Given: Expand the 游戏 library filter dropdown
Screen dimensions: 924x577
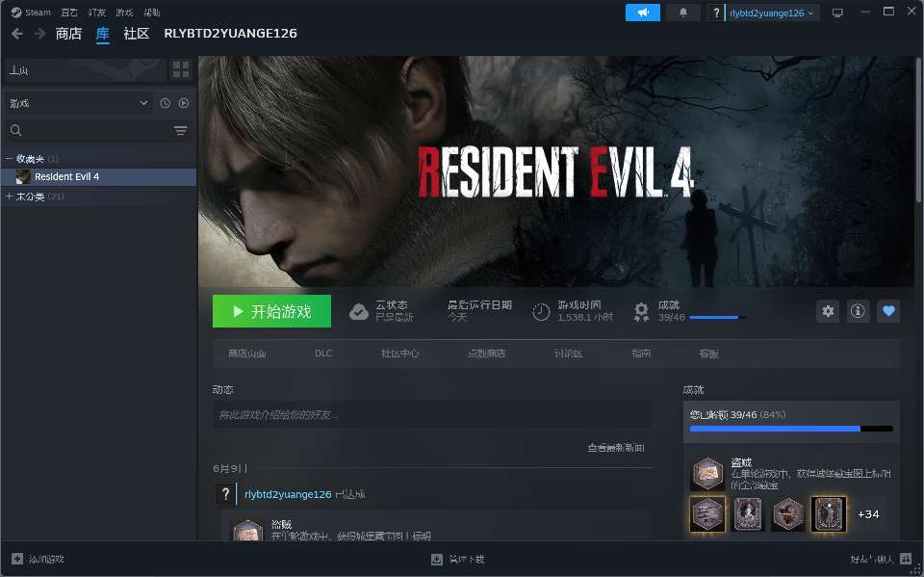Looking at the screenshot, I should pos(78,103).
